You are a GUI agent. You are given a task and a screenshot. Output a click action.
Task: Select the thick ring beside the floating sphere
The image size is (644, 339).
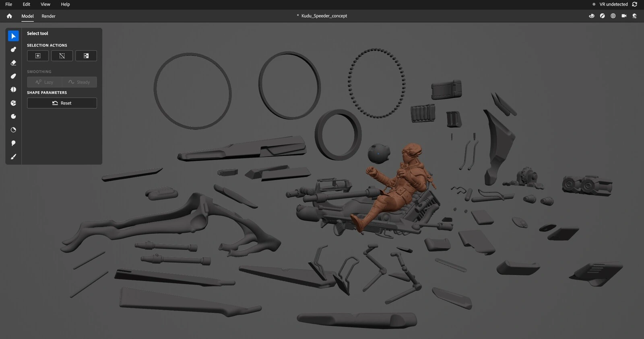click(x=338, y=135)
